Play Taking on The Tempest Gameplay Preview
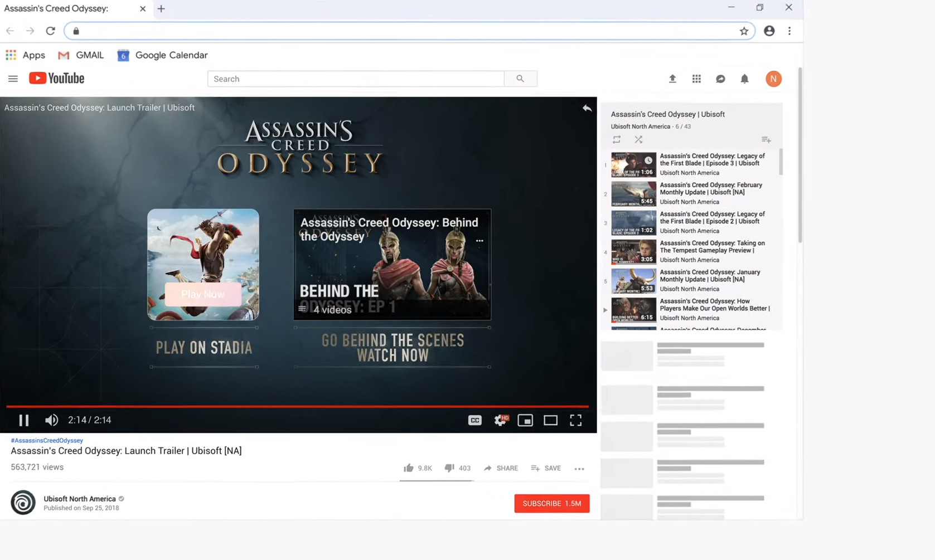935x560 pixels. 690,251
